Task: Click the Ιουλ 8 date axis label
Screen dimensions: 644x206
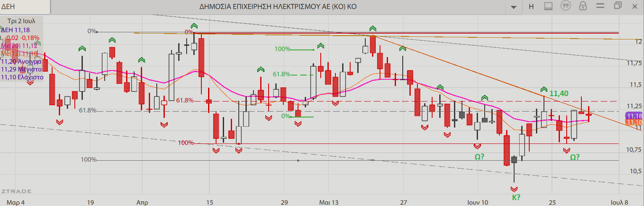Action: tap(619, 202)
